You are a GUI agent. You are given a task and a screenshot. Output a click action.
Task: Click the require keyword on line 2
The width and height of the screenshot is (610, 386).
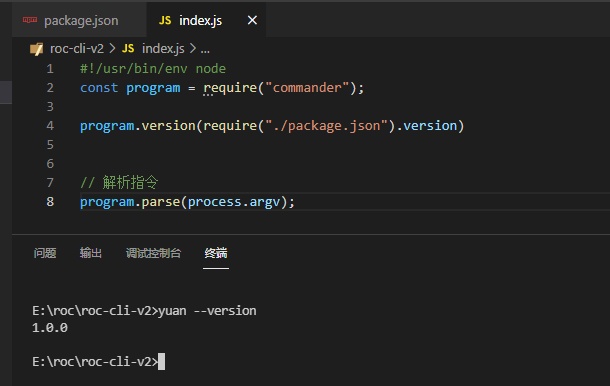(x=230, y=88)
